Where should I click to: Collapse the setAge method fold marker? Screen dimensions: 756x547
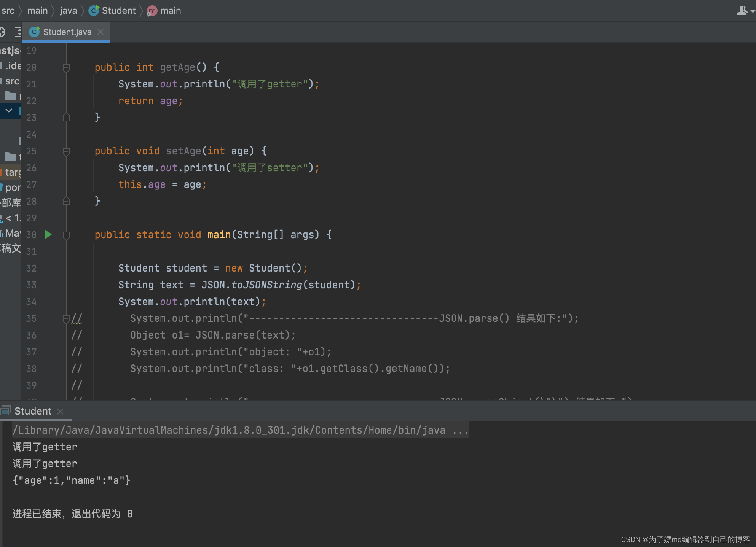coord(66,151)
